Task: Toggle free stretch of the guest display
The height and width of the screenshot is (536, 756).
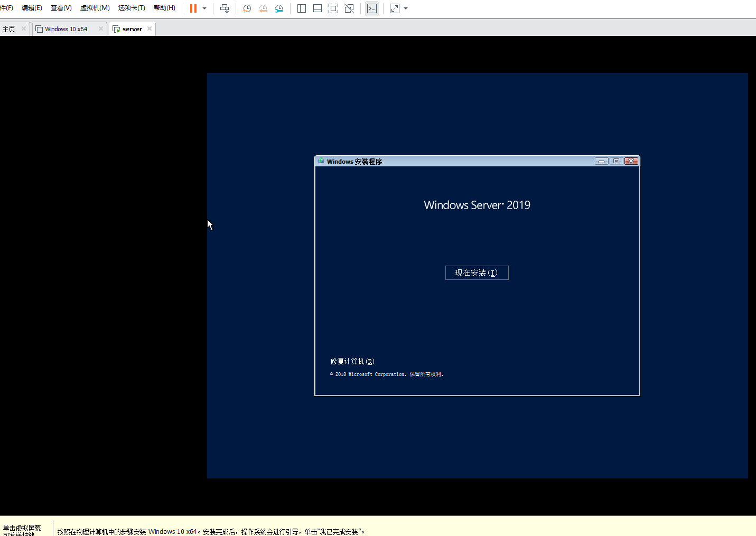Action: (x=349, y=8)
